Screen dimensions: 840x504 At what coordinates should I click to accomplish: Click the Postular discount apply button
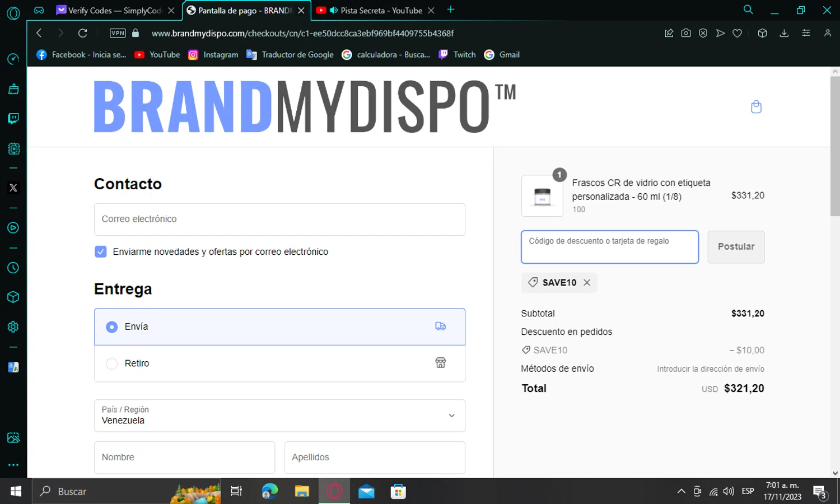click(x=736, y=247)
